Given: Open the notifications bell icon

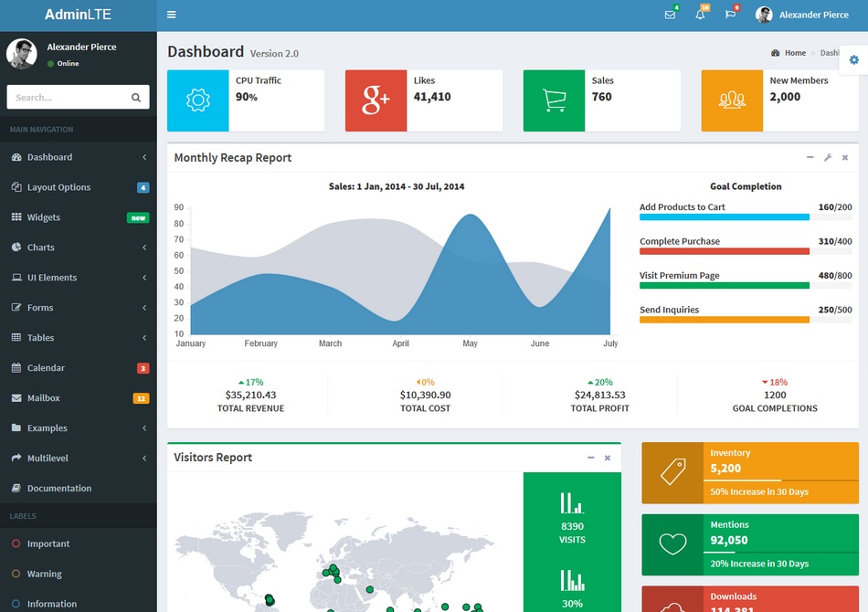Looking at the screenshot, I should point(699,15).
